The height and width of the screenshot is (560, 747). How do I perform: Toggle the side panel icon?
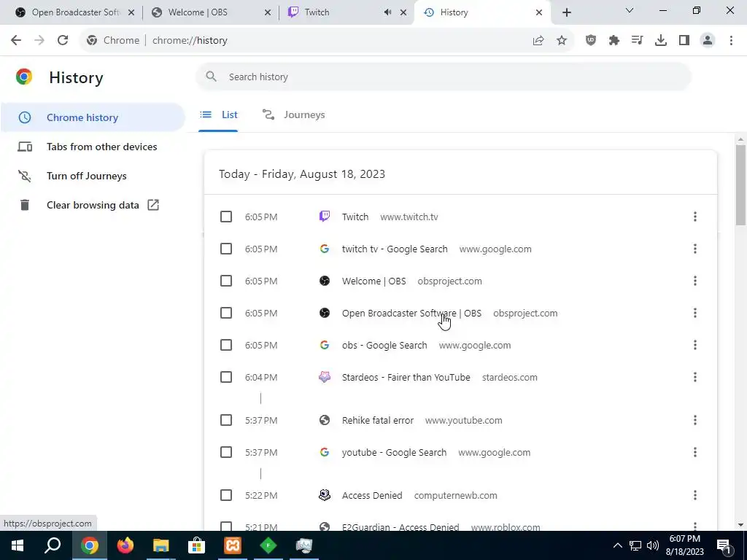click(x=684, y=41)
